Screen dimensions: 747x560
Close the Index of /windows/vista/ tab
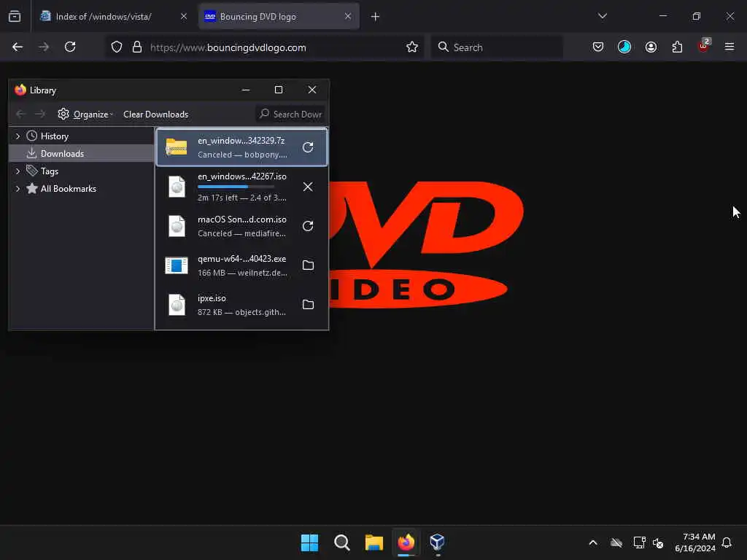183,17
